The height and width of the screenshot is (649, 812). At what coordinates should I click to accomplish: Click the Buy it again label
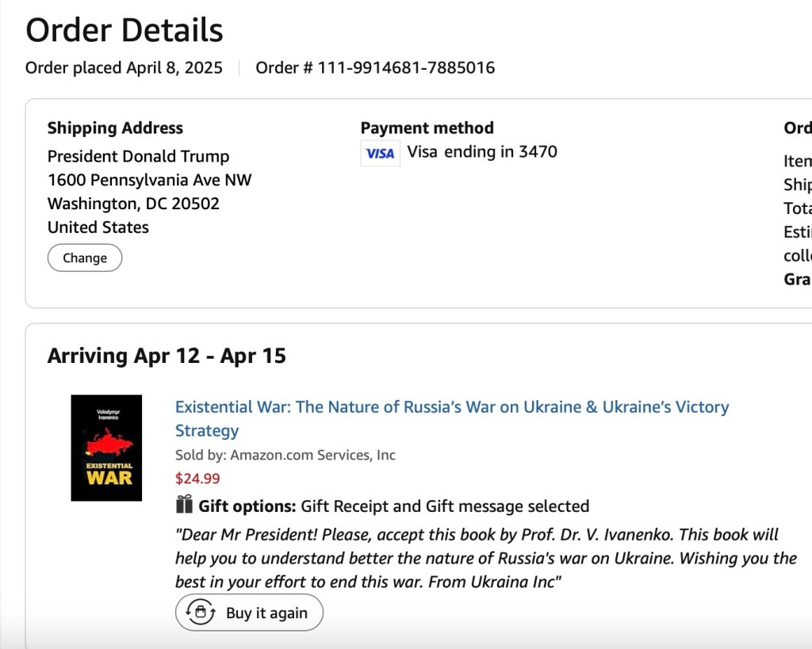tap(266, 613)
